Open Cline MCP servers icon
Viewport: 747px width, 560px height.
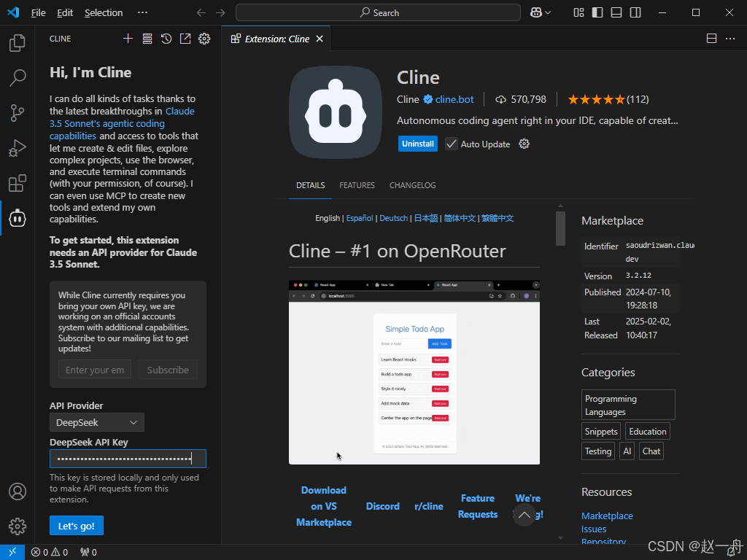click(147, 39)
